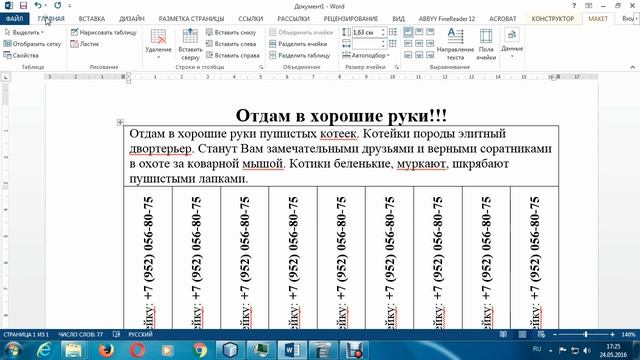Image resolution: width=640 pixels, height=360 pixels.
Task: Align cell text center right
Action: click(430, 43)
